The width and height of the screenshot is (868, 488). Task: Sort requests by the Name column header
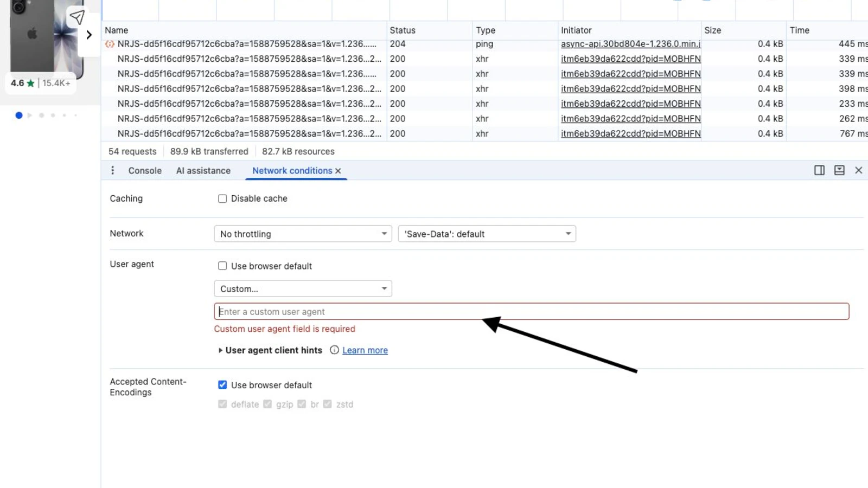(244, 30)
